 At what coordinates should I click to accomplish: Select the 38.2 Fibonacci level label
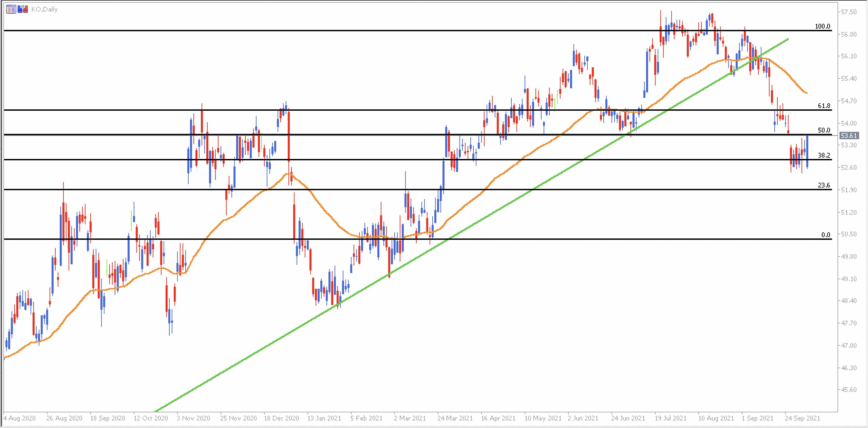click(x=824, y=155)
